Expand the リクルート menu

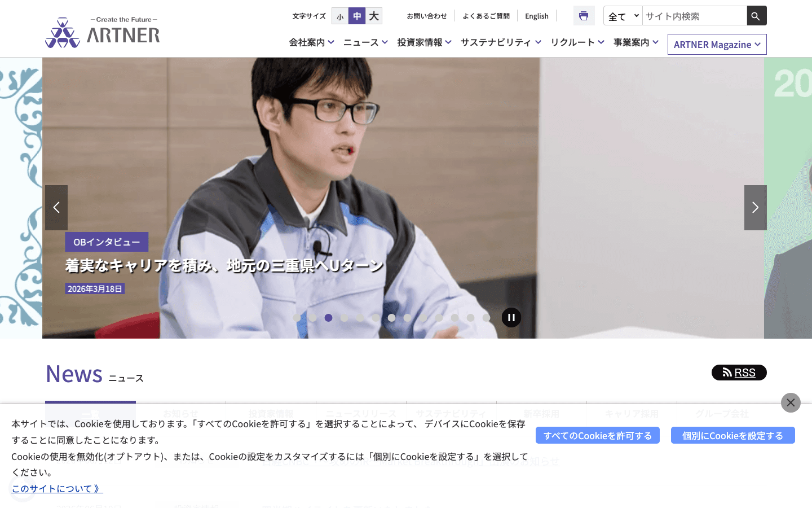577,42
